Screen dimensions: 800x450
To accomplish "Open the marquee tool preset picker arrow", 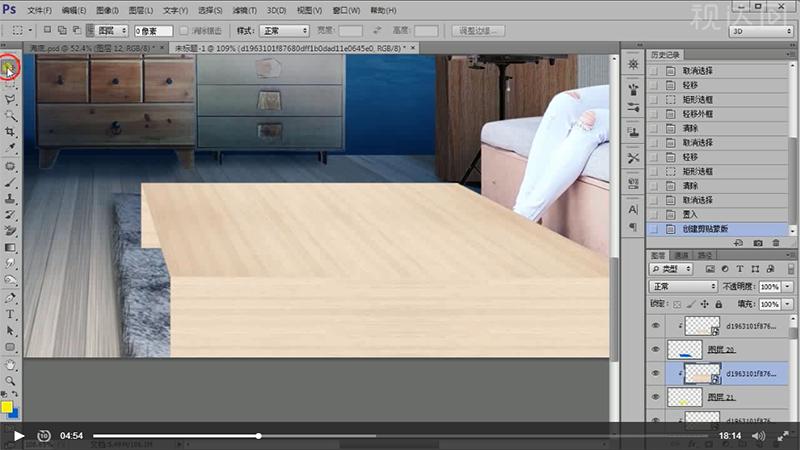I will coord(30,31).
